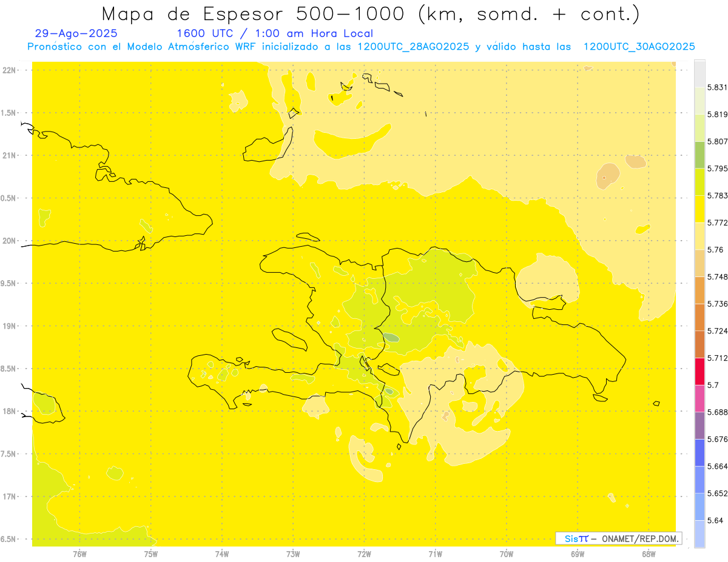Click the colorbar value 5.7
Screen dimensions: 728x562
(713, 385)
